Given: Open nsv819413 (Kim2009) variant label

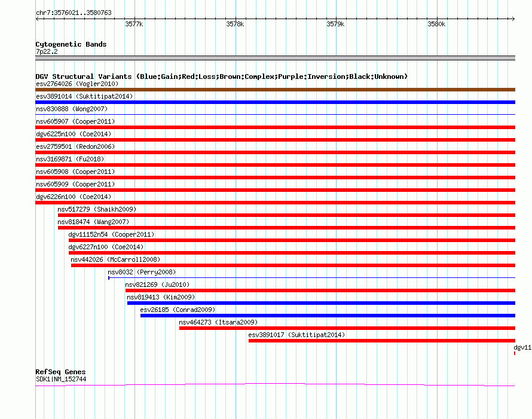Looking at the screenshot, I should click(161, 297).
